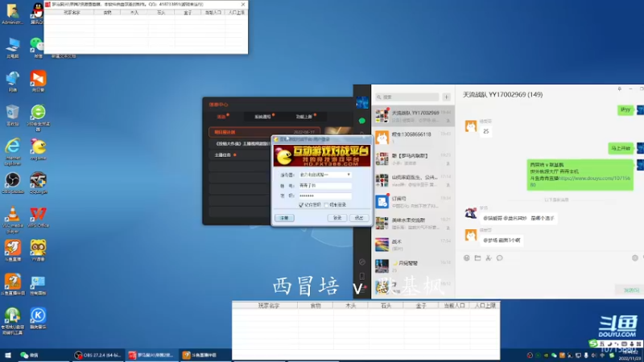Screen dimensions: 644x362
Task: Click the green send button in WeChat
Action: point(631,290)
